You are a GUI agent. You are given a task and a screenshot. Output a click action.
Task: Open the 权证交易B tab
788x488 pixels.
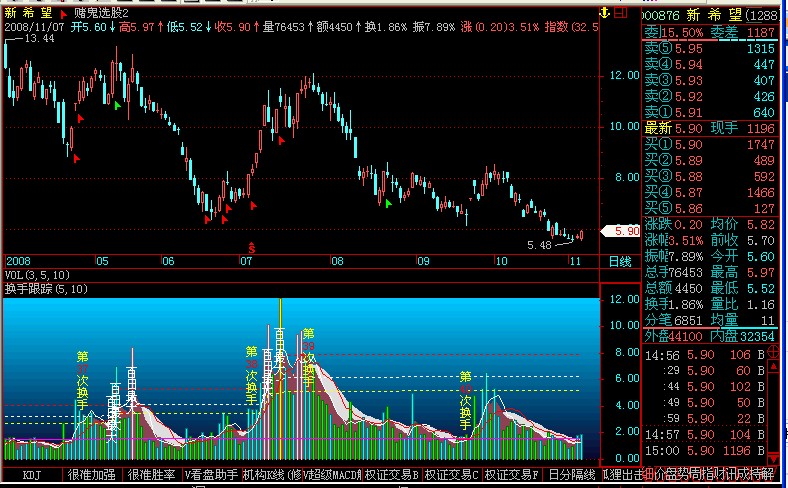(391, 474)
